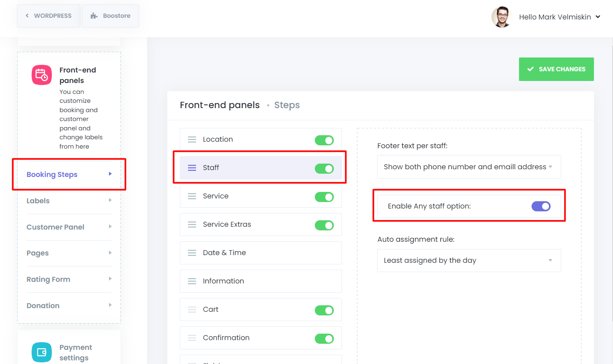Expand the Donation menu arrow

pos(110,305)
